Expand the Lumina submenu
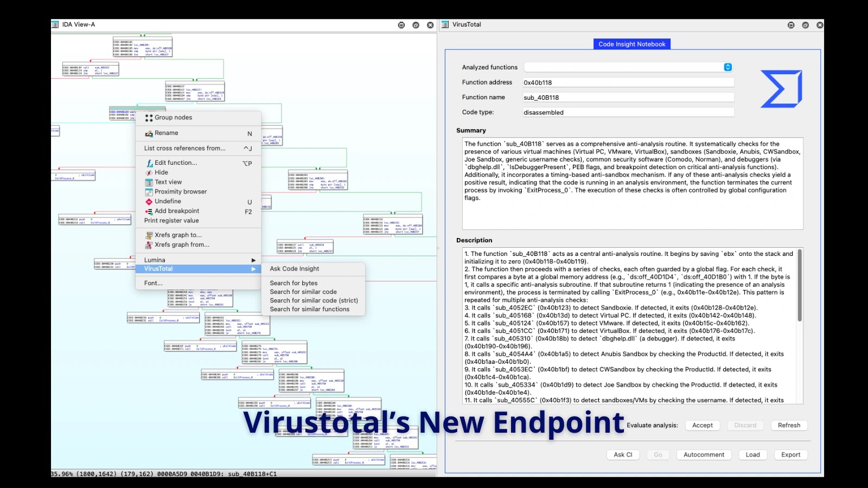The image size is (868, 488). click(199, 260)
